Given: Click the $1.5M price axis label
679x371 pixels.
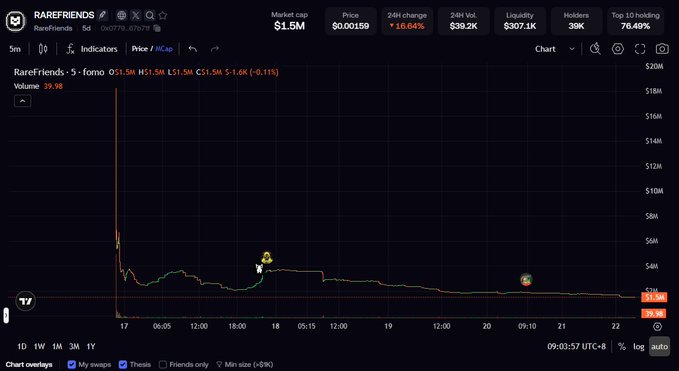Looking at the screenshot, I should (654, 297).
